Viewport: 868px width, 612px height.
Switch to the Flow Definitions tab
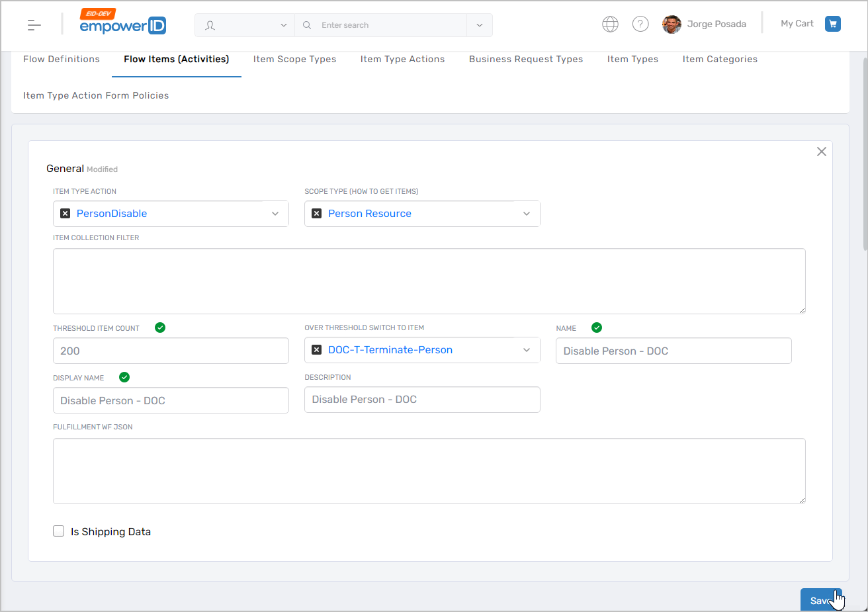click(x=61, y=59)
